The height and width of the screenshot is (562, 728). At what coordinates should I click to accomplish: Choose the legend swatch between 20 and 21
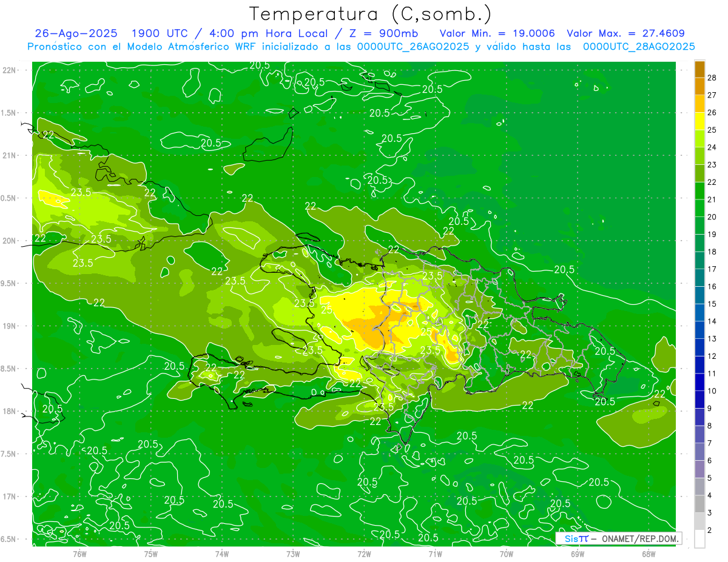coord(699,209)
